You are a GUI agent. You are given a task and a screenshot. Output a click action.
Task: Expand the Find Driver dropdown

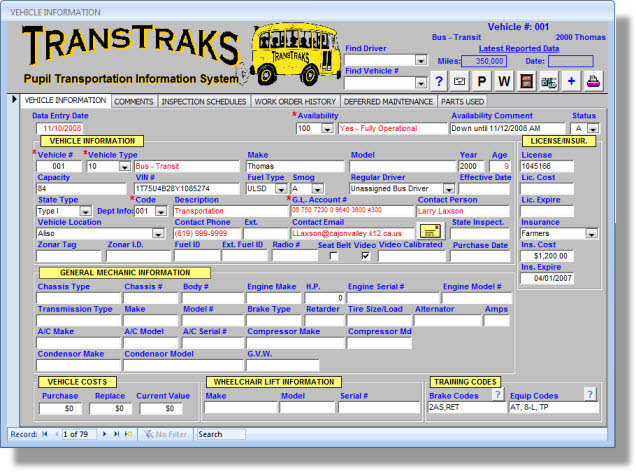pos(421,60)
